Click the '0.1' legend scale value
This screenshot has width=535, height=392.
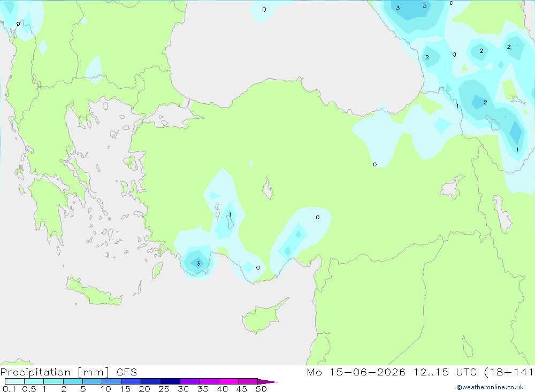pyautogui.click(x=9, y=389)
